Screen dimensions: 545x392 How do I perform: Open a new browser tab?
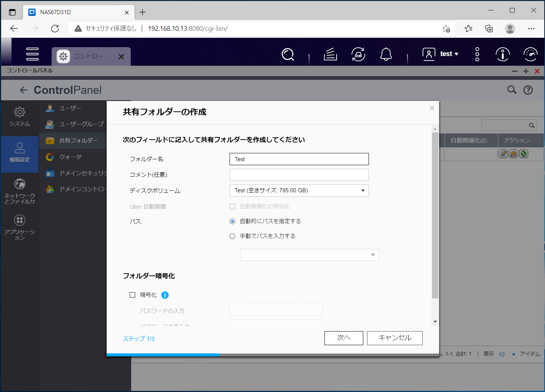[x=143, y=12]
